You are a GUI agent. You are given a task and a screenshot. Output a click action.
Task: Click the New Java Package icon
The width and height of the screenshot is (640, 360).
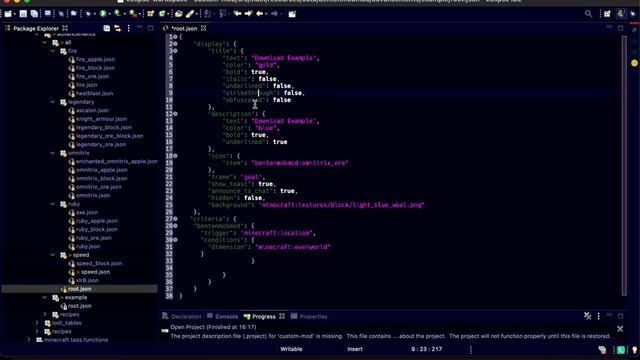point(151,14)
